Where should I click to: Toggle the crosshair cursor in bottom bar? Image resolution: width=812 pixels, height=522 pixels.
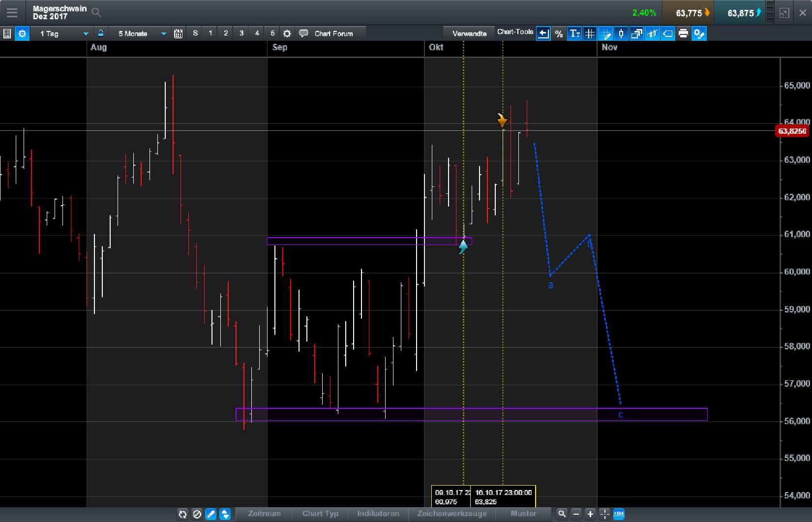[604, 514]
